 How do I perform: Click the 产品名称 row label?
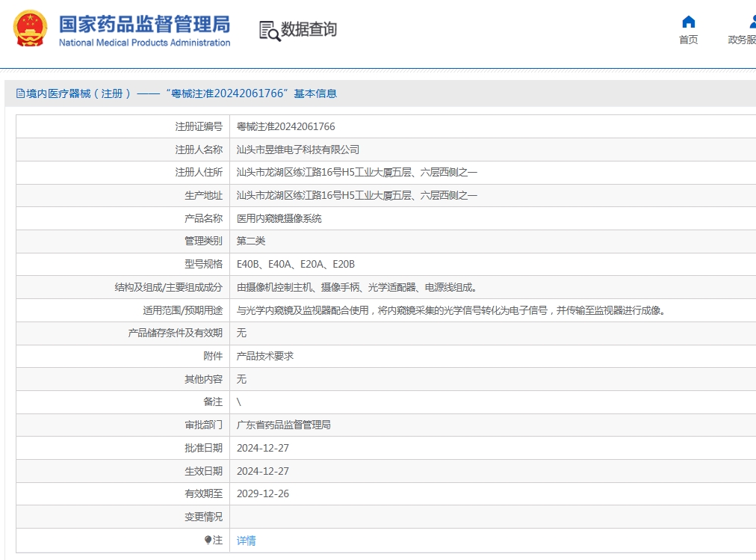pos(203,218)
